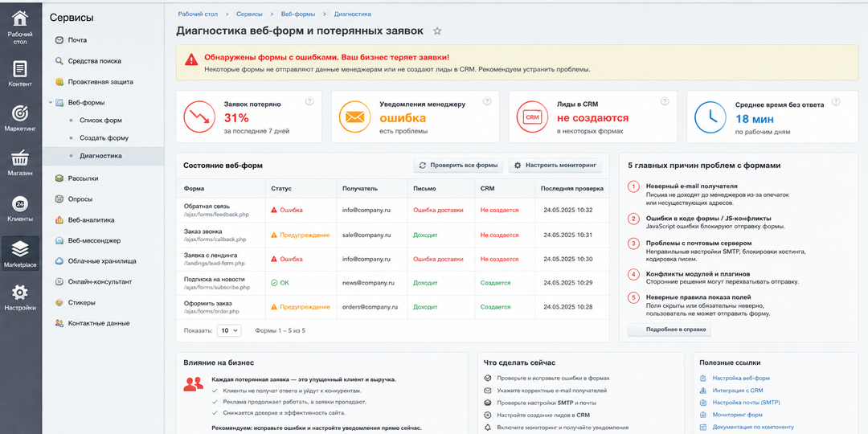Image resolution: width=868 pixels, height=434 pixels.
Task: Click help icon on Среднее время без ответа card
Action: click(836, 101)
